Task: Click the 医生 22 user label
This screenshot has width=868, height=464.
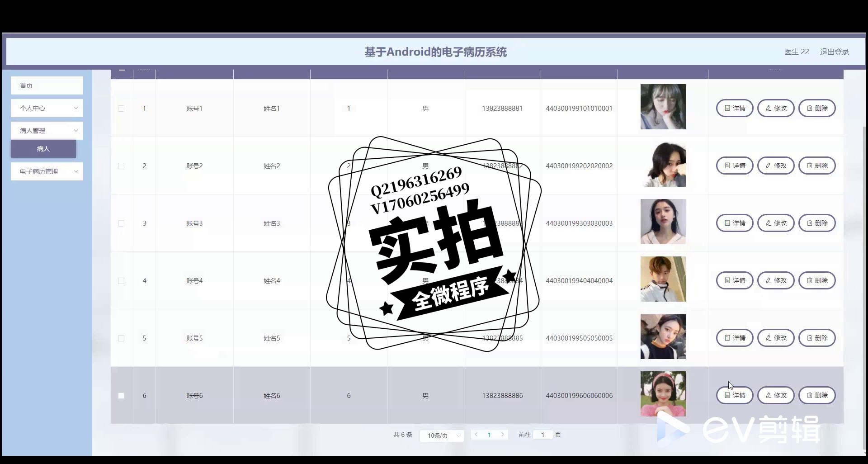Action: point(797,52)
